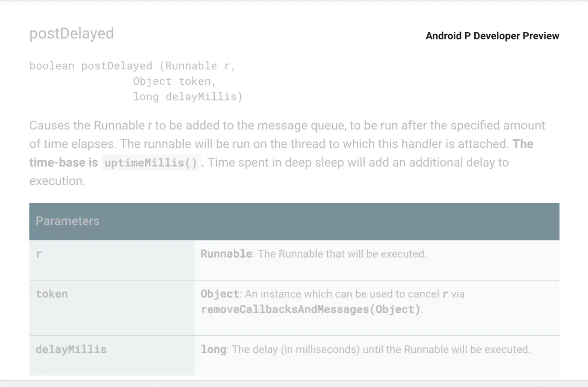Image resolution: width=588 pixels, height=387 pixels.
Task: Click the delay in milliseconds description text
Action: [x=381, y=350]
